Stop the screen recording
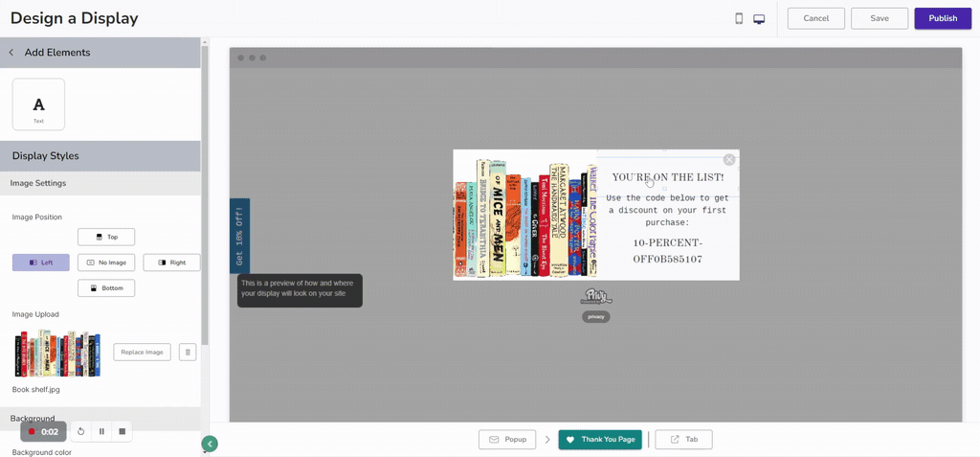Screen dimensions: 980x457 coord(122,431)
